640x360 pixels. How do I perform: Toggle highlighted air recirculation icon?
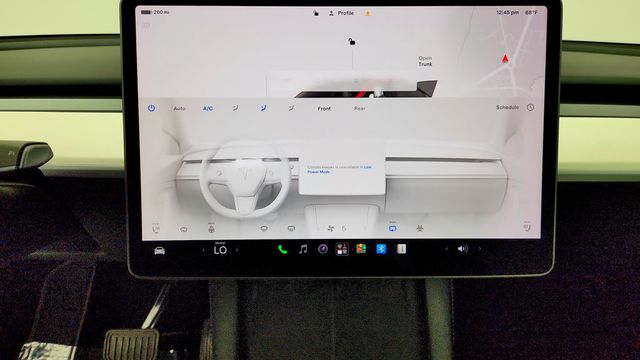(392, 228)
